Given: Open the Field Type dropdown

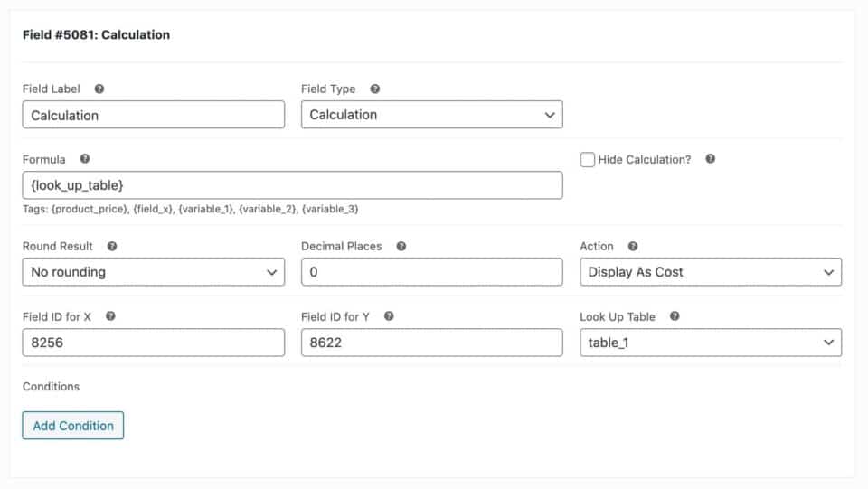Looking at the screenshot, I should coord(432,115).
